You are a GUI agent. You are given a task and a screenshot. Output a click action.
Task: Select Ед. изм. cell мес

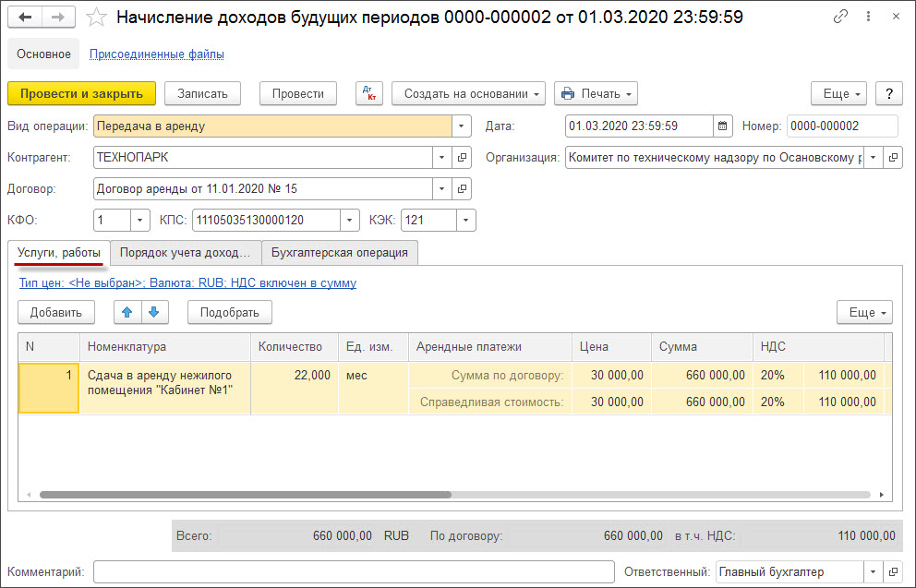[373, 389]
